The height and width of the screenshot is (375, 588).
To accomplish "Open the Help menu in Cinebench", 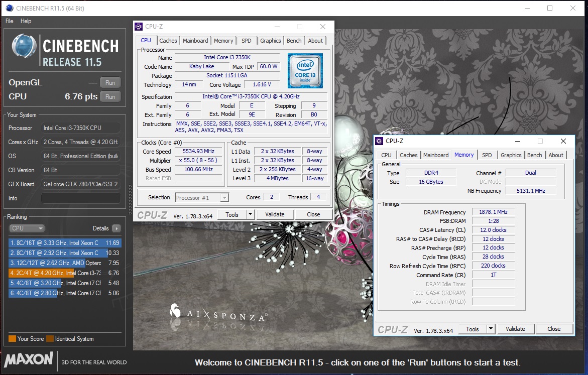I will (26, 21).
